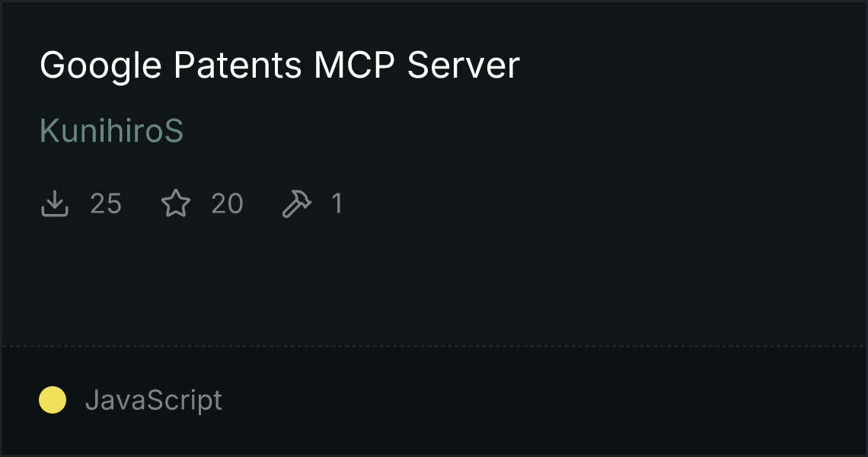
Task: Select the JavaScript language label
Action: tap(154, 401)
